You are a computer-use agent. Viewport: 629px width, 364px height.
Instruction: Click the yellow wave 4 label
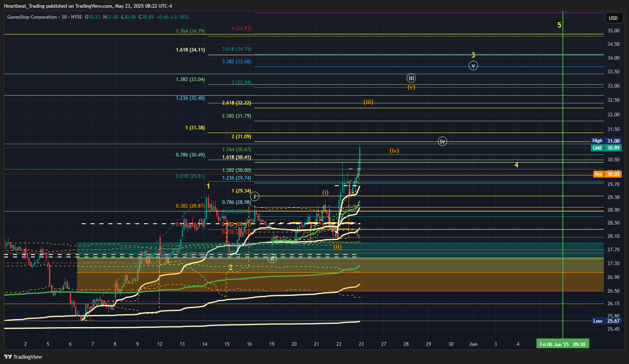pyautogui.click(x=516, y=165)
